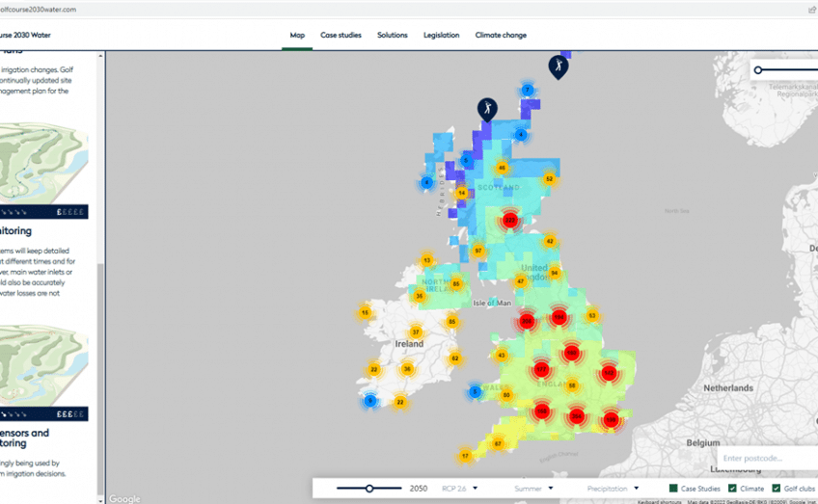The width and height of the screenshot is (818, 504).
Task: Go to the Climate change page
Action: pos(501,35)
